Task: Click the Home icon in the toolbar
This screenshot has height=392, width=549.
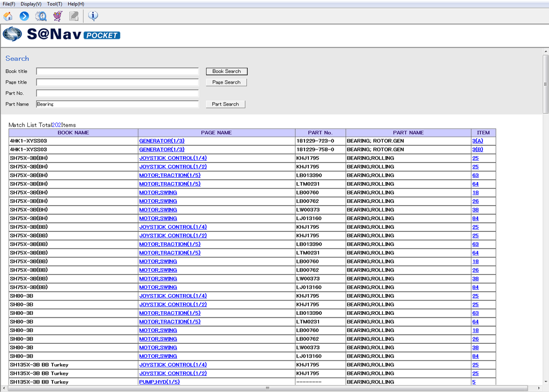Action: click(x=8, y=16)
